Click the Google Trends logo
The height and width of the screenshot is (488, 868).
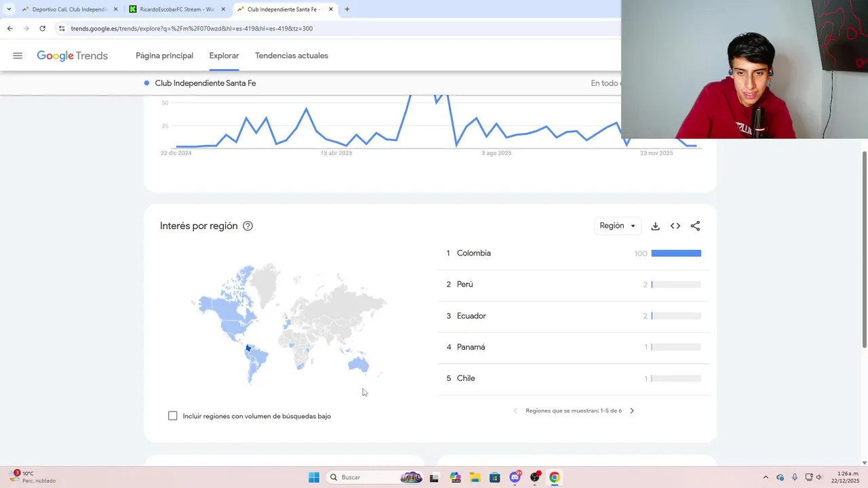coord(72,56)
